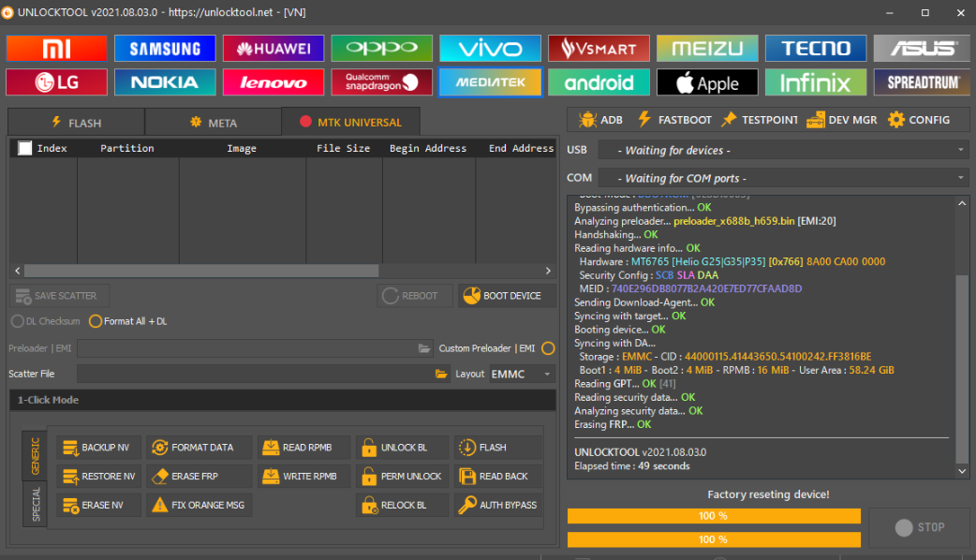Screen dimensions: 976x560
Task: Select the OPPO brand tile
Action: [x=381, y=49]
